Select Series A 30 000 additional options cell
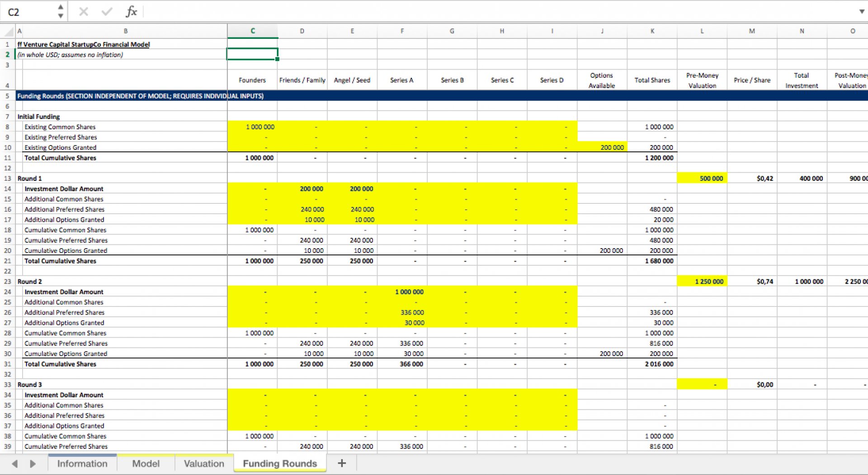The image size is (868, 475). point(402,323)
